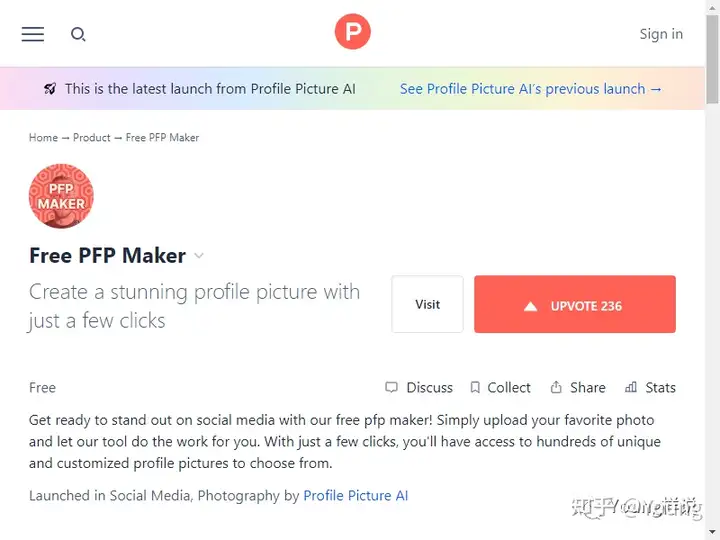Click the Sign in link
Image resolution: width=720 pixels, height=540 pixels.
pyautogui.click(x=661, y=34)
